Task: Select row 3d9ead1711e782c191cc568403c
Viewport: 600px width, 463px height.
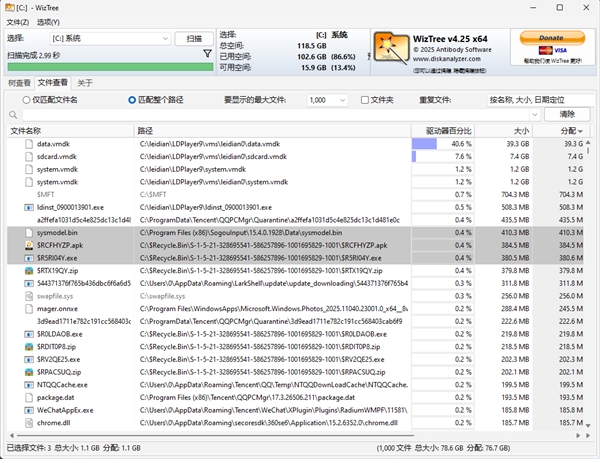Action: (x=295, y=321)
